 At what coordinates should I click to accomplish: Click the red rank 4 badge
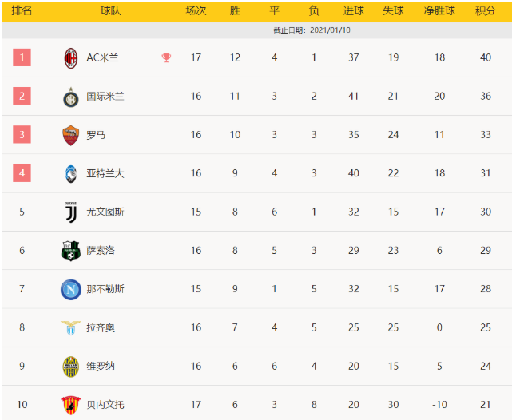click(x=22, y=173)
